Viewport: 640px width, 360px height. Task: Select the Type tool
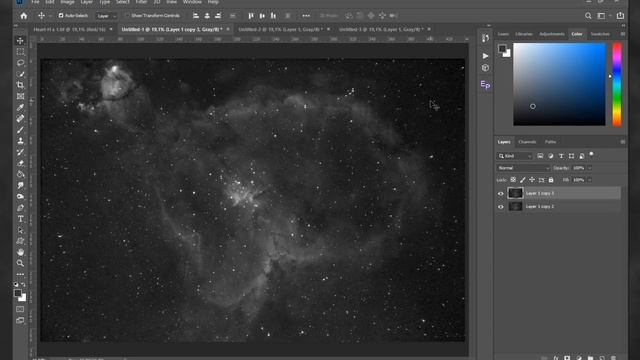[x=20, y=219]
